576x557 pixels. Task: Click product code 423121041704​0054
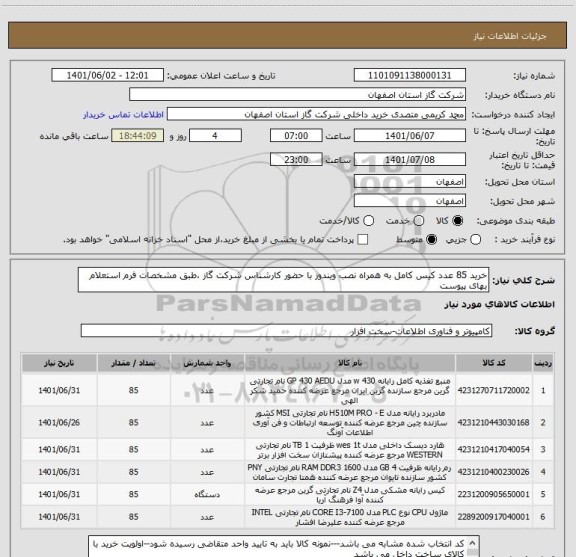494,449
